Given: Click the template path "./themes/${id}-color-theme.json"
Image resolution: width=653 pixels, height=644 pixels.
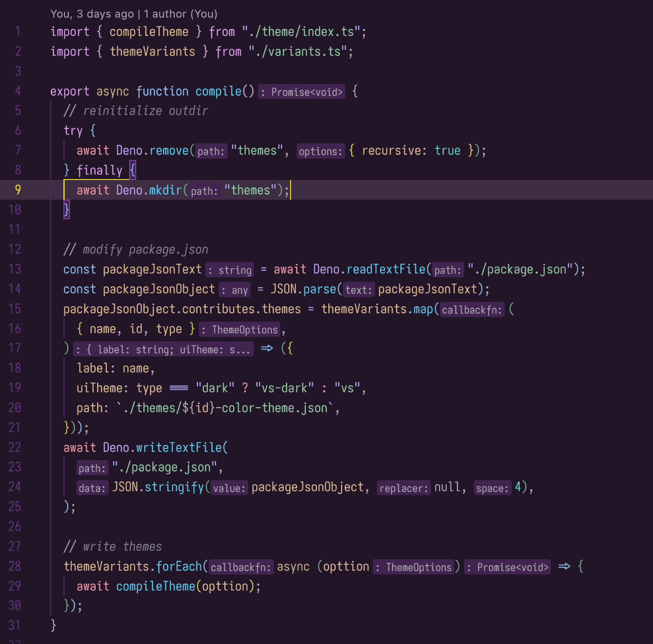Looking at the screenshot, I should click(225, 408).
